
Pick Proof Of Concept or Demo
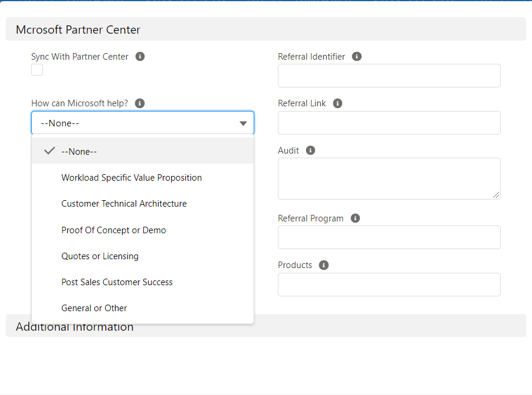(114, 230)
